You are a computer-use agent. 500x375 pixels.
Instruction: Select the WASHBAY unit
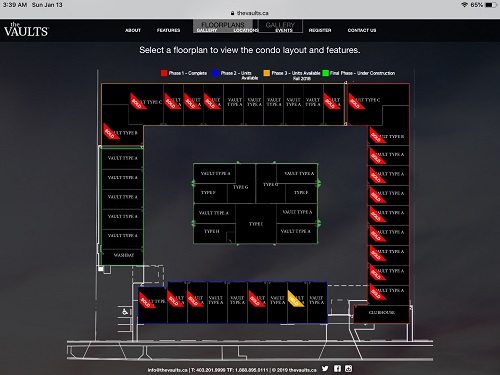[x=123, y=256]
